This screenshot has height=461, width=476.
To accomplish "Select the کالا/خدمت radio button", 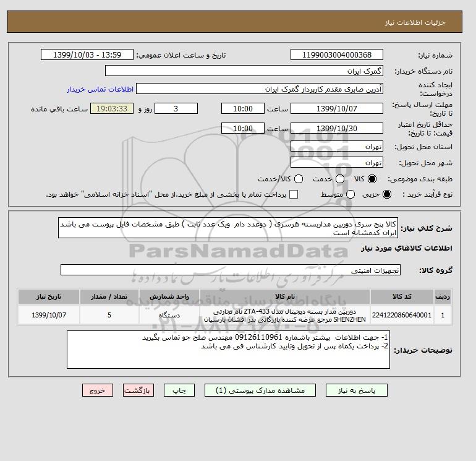I will tap(299, 179).
